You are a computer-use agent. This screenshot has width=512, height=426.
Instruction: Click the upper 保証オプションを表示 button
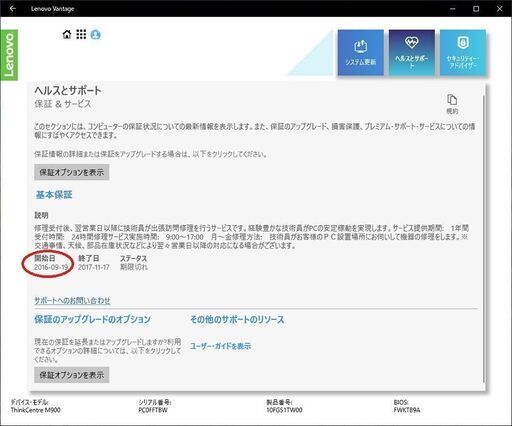coord(72,172)
